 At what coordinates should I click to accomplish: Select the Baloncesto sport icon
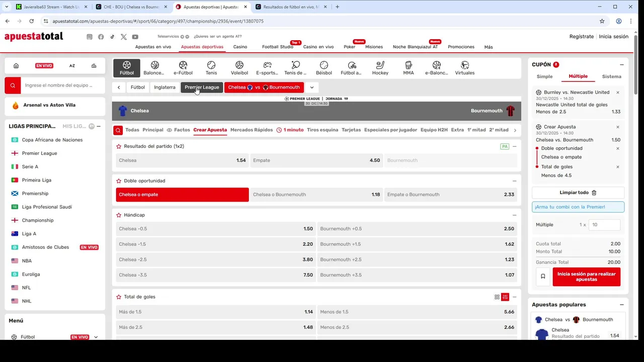tap(154, 68)
